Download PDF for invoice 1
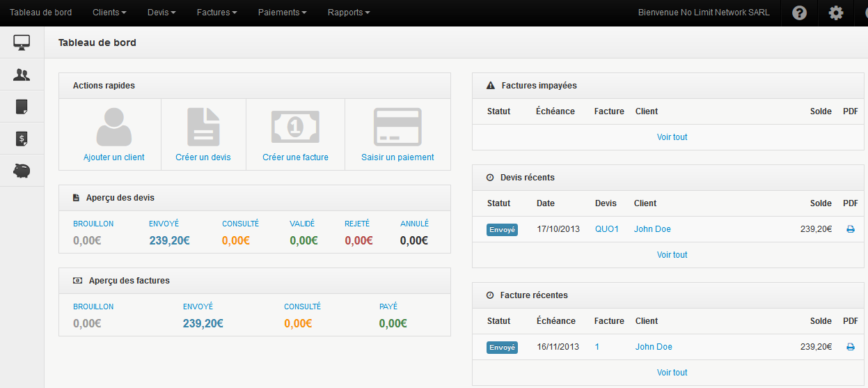868x388 pixels. point(850,347)
